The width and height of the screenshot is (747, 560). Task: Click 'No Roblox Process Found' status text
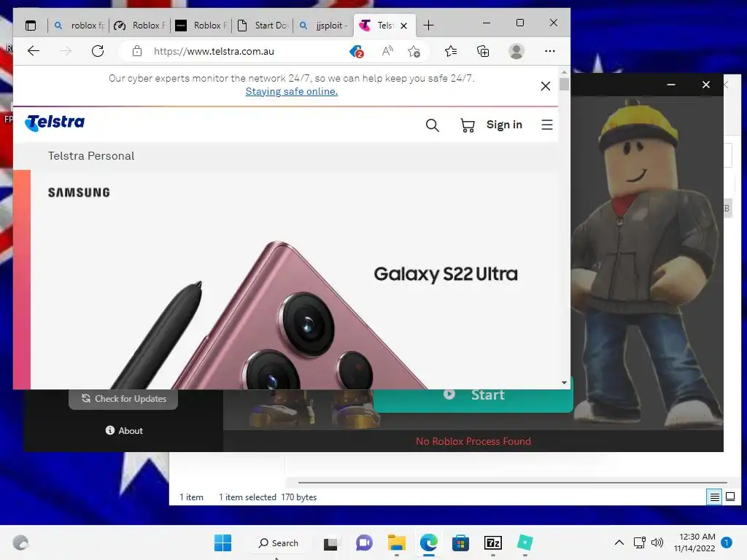(x=473, y=441)
